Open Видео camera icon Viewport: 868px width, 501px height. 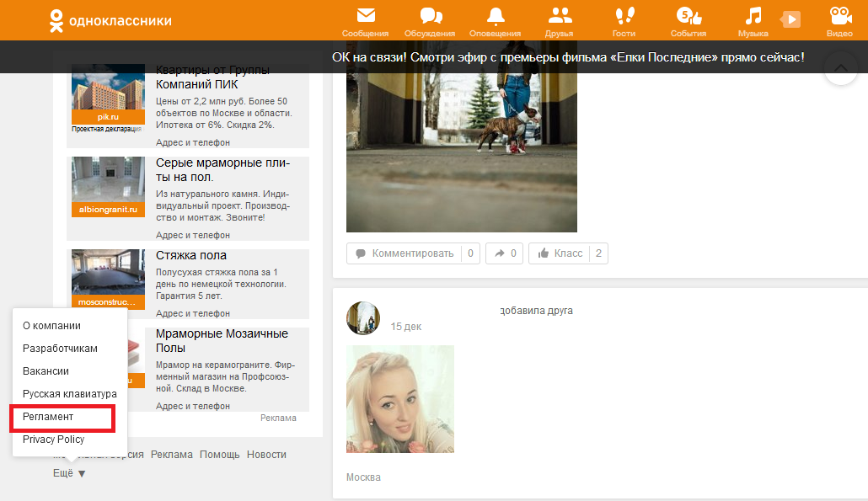[839, 17]
